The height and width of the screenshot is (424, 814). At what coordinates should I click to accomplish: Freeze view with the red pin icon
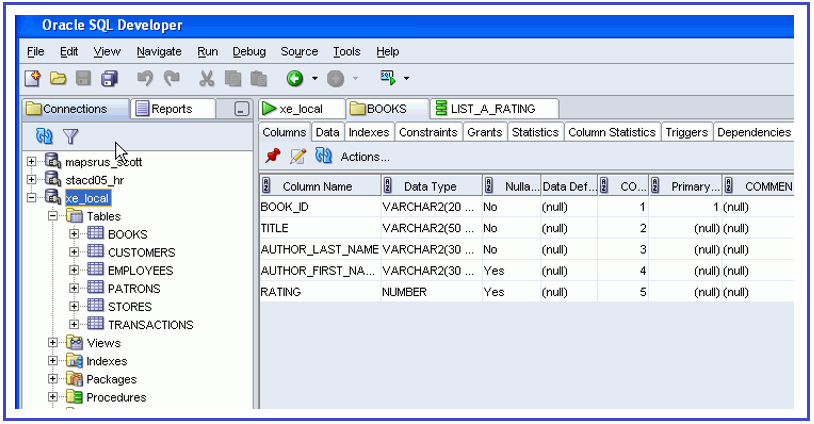(x=273, y=156)
